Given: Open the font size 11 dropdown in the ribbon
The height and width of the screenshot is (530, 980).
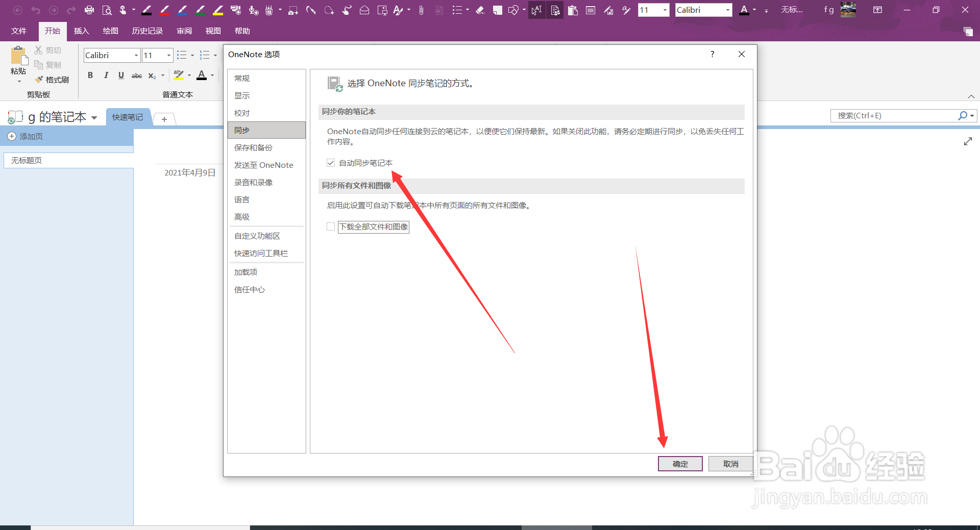Looking at the screenshot, I should 169,55.
